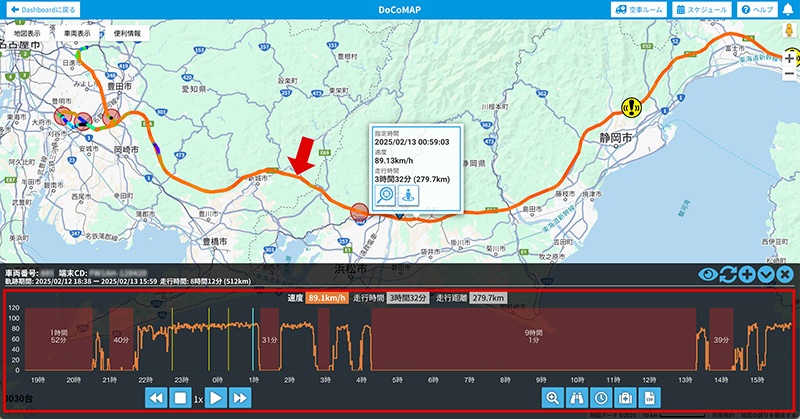Open the 空車ルーム page

pyautogui.click(x=638, y=9)
